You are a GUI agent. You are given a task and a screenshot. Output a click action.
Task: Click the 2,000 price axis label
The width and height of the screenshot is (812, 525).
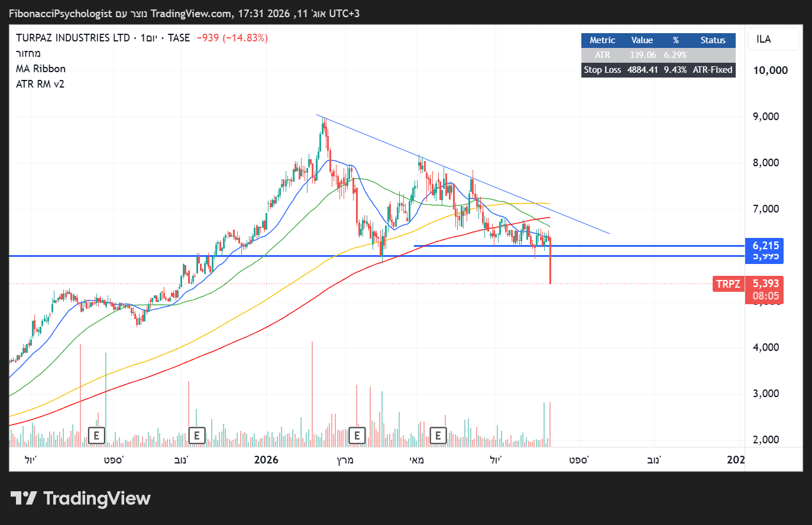[766, 440]
